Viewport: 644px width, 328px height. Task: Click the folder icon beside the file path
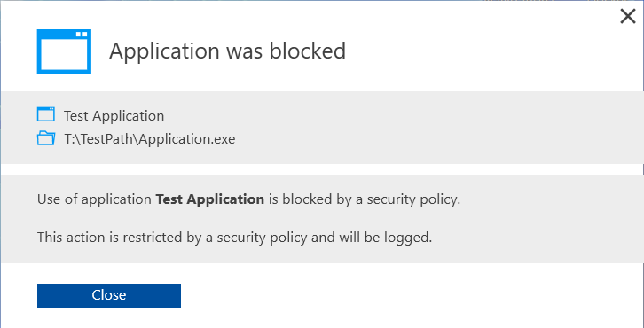coord(45,138)
